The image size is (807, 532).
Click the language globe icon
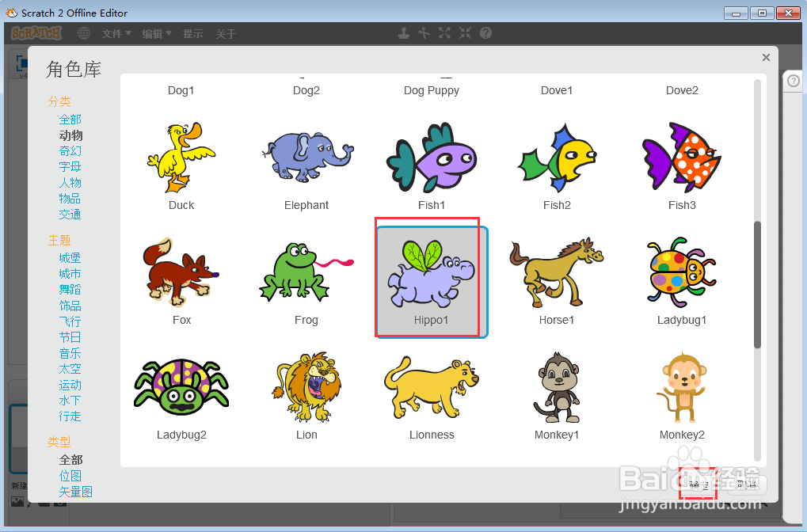click(84, 33)
